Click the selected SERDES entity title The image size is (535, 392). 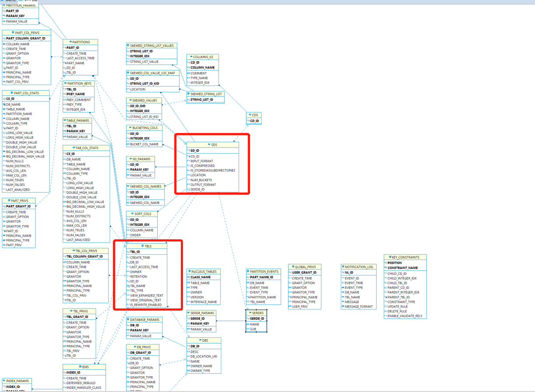coord(256,313)
